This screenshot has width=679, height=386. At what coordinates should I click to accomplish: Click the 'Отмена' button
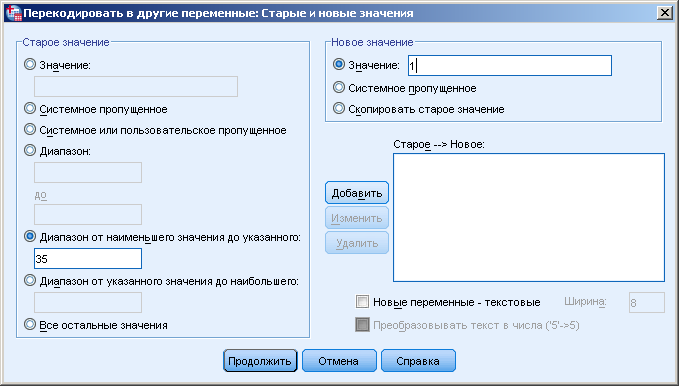pyautogui.click(x=339, y=361)
